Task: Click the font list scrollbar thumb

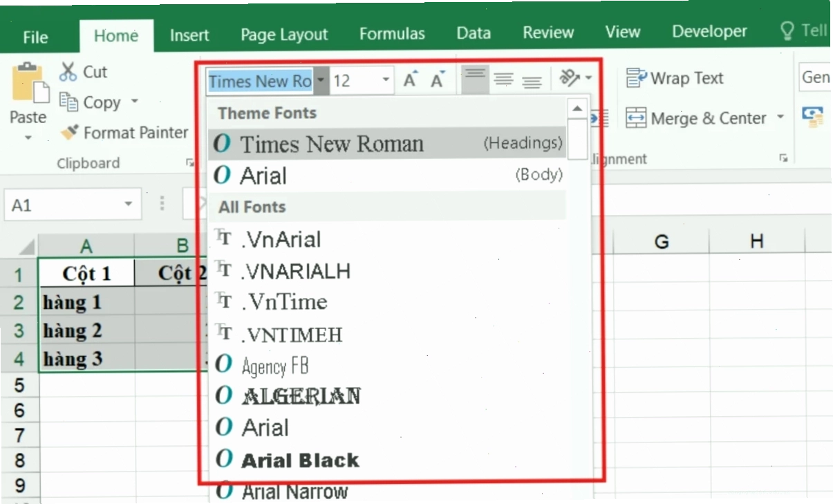Action: [x=577, y=138]
